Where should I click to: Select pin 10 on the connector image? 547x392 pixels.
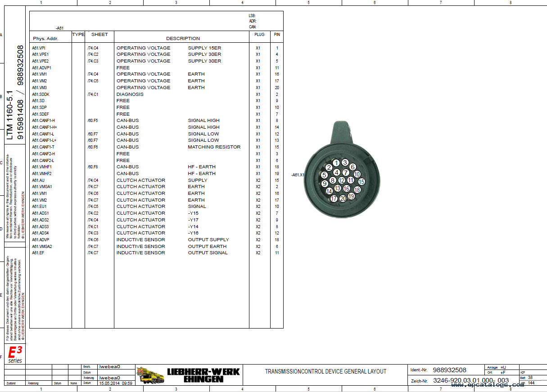(x=357, y=174)
